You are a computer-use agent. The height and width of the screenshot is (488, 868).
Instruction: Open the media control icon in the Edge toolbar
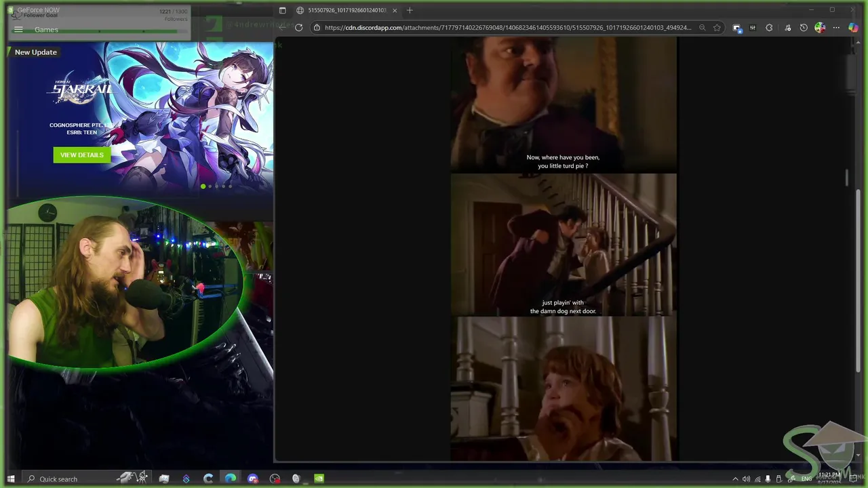(787, 28)
